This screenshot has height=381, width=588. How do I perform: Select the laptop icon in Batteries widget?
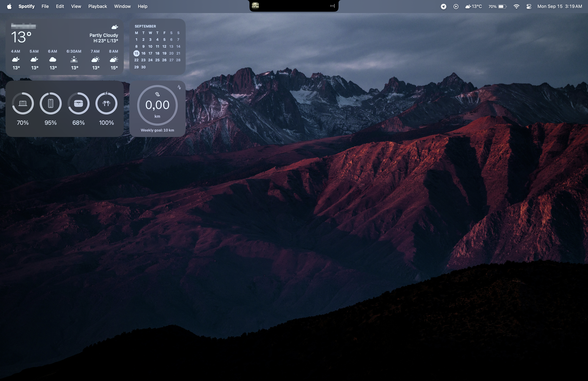tap(23, 104)
